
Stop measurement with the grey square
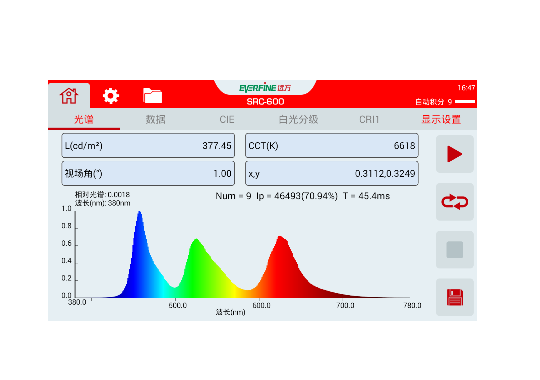(455, 250)
